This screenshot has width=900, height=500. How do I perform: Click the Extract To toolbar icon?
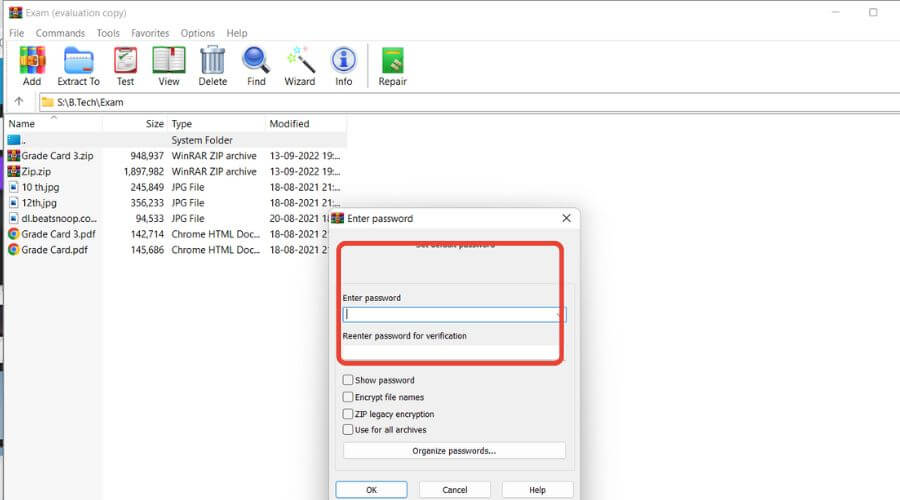(x=78, y=66)
